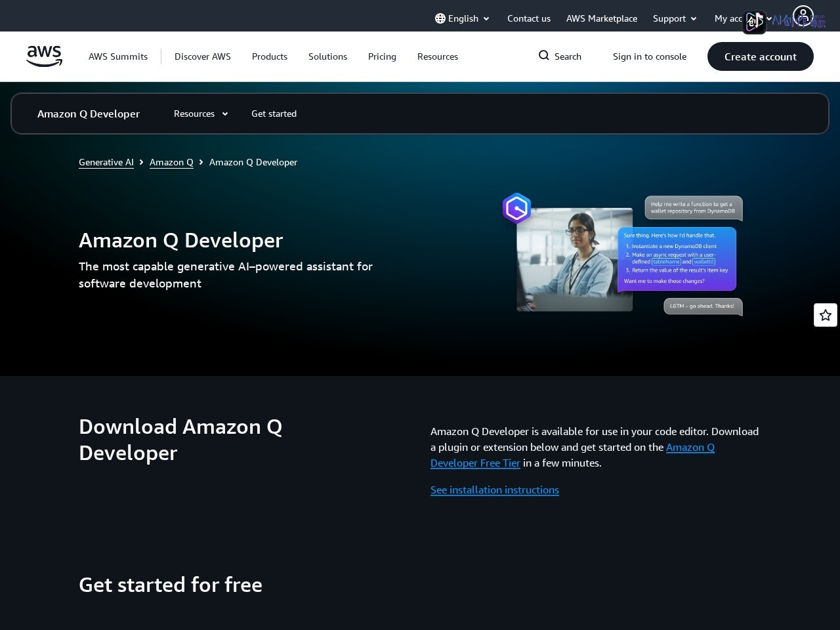Click the Get started for free heading
Image resolution: width=840 pixels, height=630 pixels.
(171, 585)
